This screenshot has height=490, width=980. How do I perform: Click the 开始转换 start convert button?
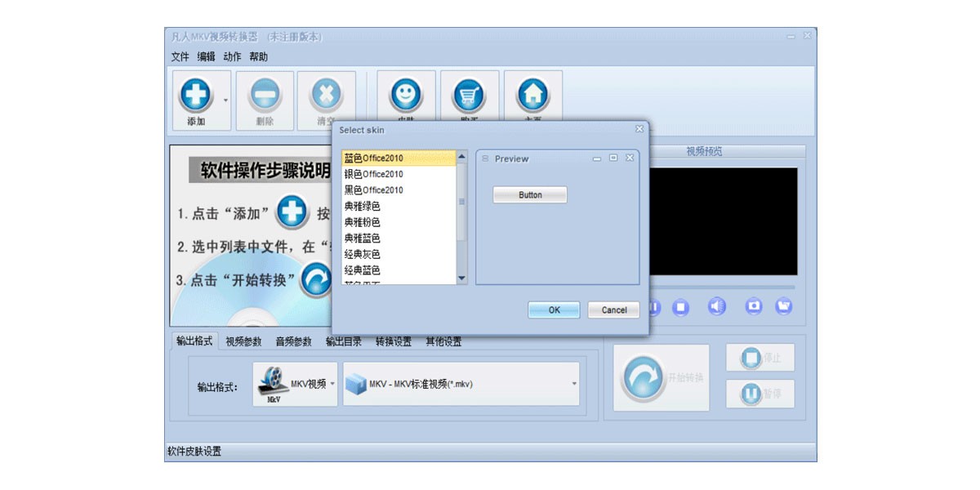(x=661, y=377)
